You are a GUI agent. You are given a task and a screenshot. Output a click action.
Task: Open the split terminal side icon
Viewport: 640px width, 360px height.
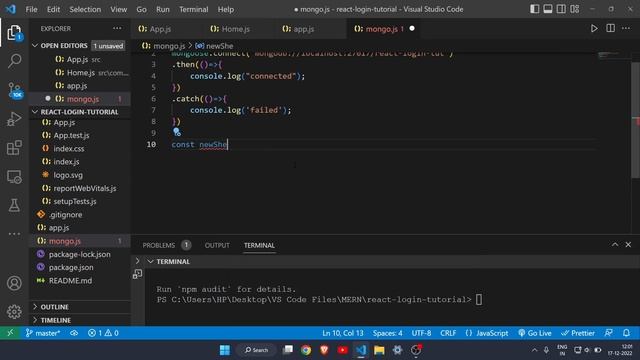point(138,274)
